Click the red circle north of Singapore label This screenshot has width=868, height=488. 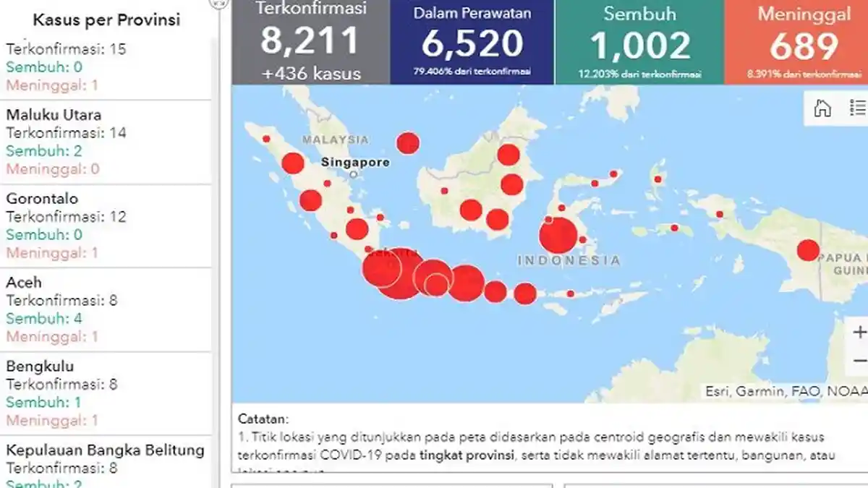click(408, 143)
